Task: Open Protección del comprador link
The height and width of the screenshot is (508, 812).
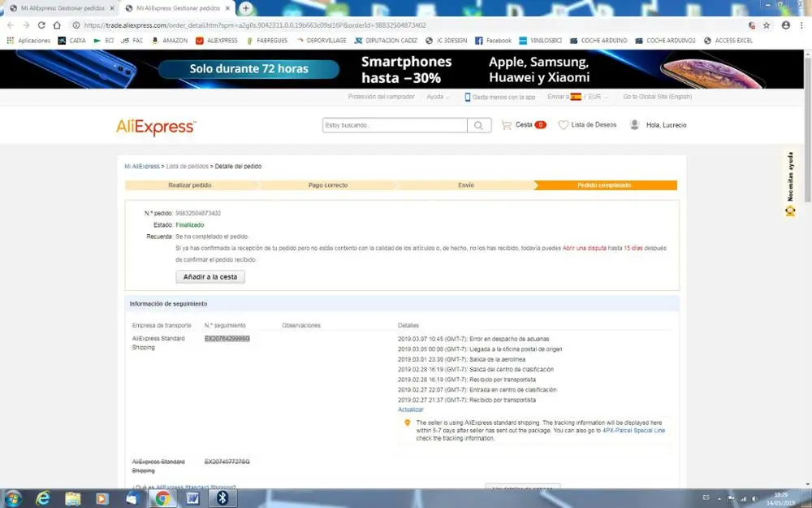Action: [381, 97]
